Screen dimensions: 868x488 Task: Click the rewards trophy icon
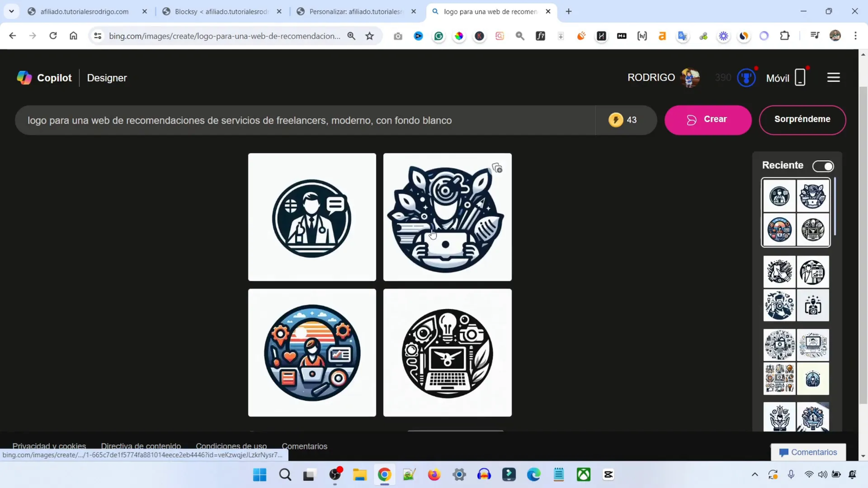click(746, 78)
